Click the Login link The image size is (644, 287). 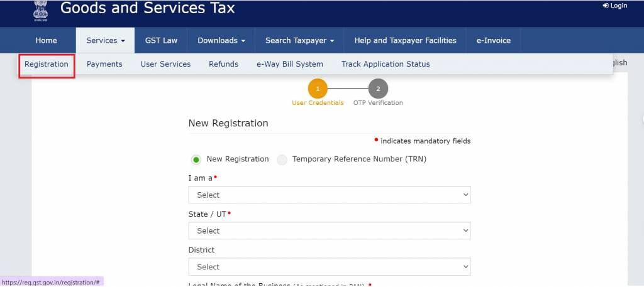pyautogui.click(x=615, y=6)
